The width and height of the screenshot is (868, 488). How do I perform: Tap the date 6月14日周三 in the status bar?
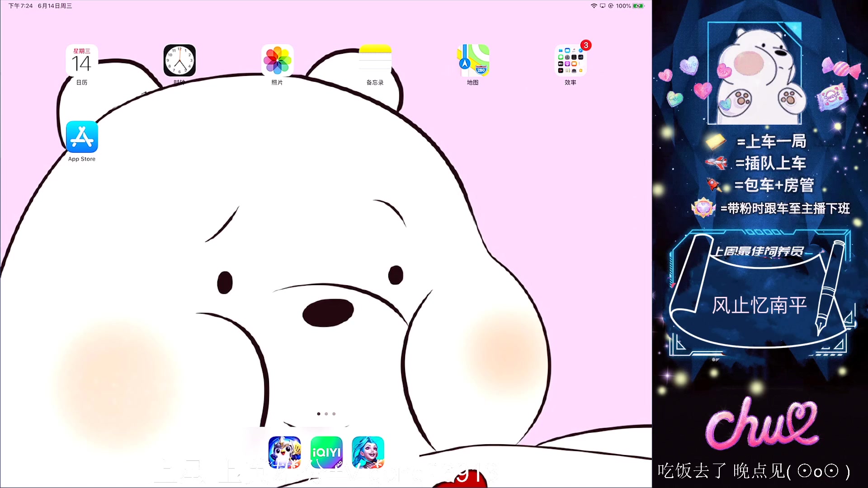(x=55, y=6)
